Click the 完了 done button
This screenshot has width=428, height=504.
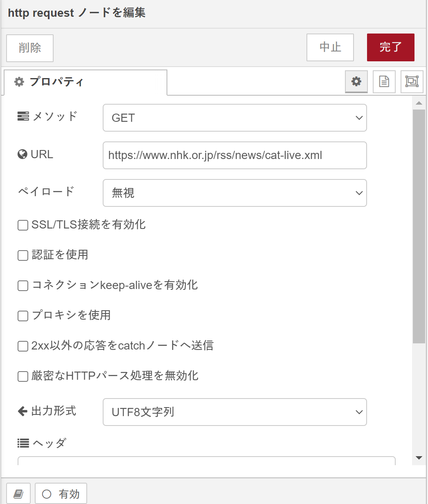tap(391, 47)
